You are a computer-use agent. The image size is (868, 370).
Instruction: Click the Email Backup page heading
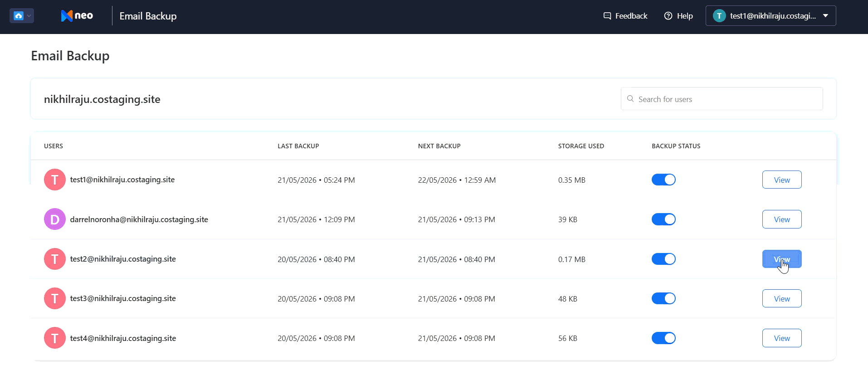click(70, 56)
